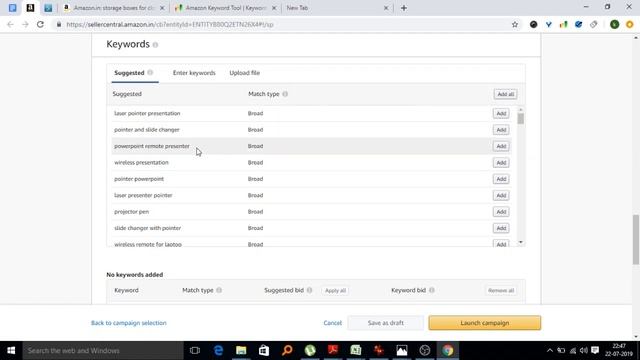Open Match type info icon in added keywords table

point(219,290)
